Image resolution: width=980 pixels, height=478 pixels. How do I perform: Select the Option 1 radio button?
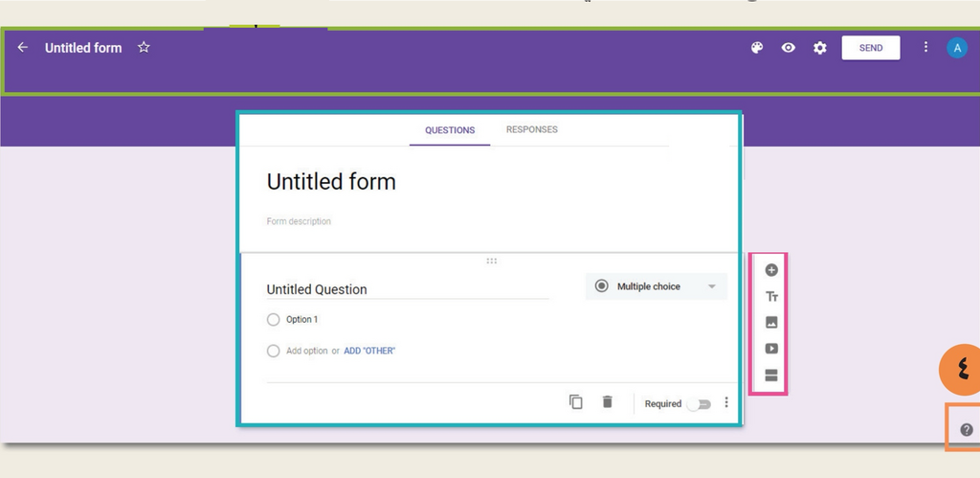tap(273, 320)
